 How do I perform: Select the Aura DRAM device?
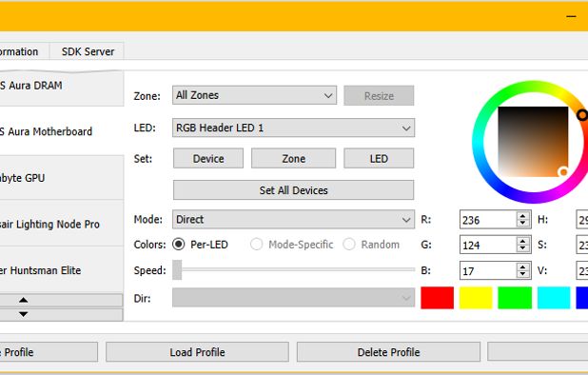tap(62, 89)
